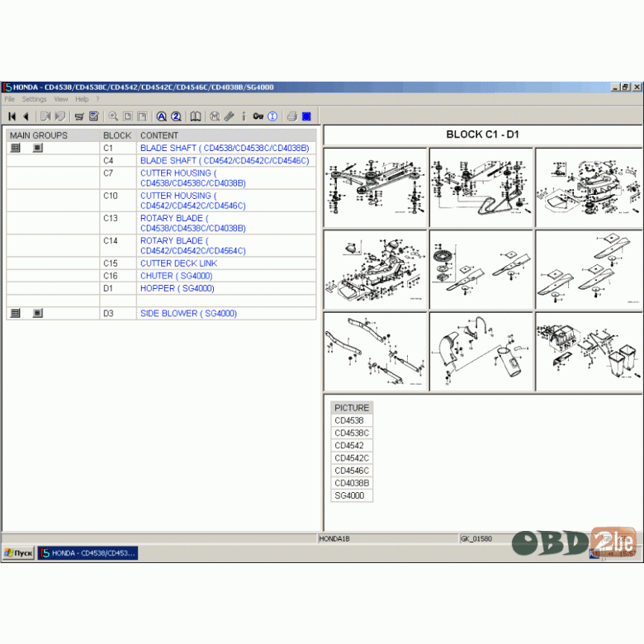Open the shopping cart icon
The image size is (644, 644).
pos(79,116)
